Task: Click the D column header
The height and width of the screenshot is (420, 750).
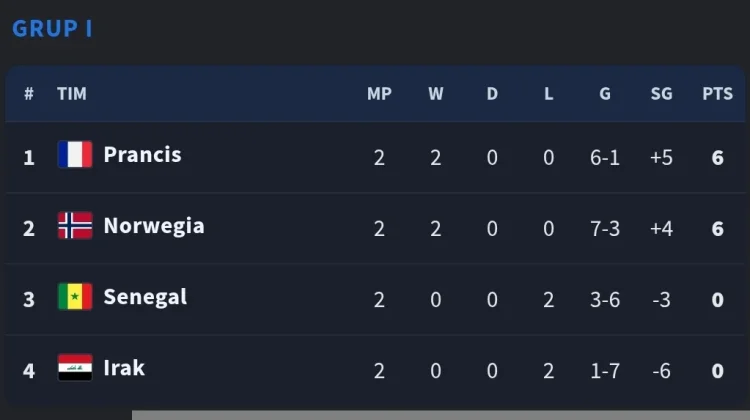Action: [492, 94]
